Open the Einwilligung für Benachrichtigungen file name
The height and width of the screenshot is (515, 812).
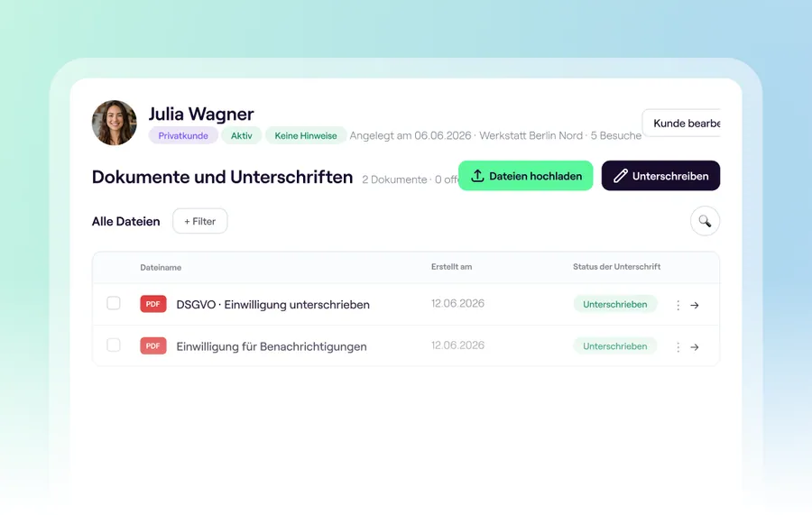coord(272,346)
